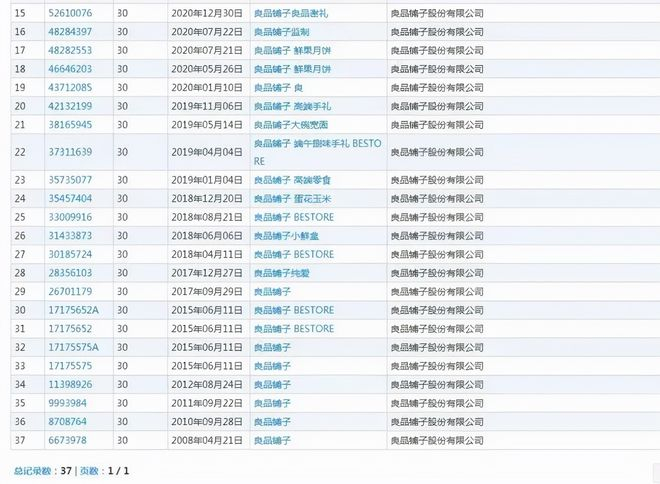660x484 pixels.
Task: Open registration number 37311639 link
Action: click(x=70, y=152)
